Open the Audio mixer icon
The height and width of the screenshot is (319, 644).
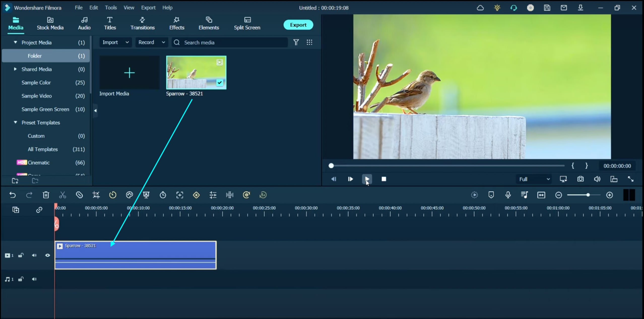click(x=524, y=195)
